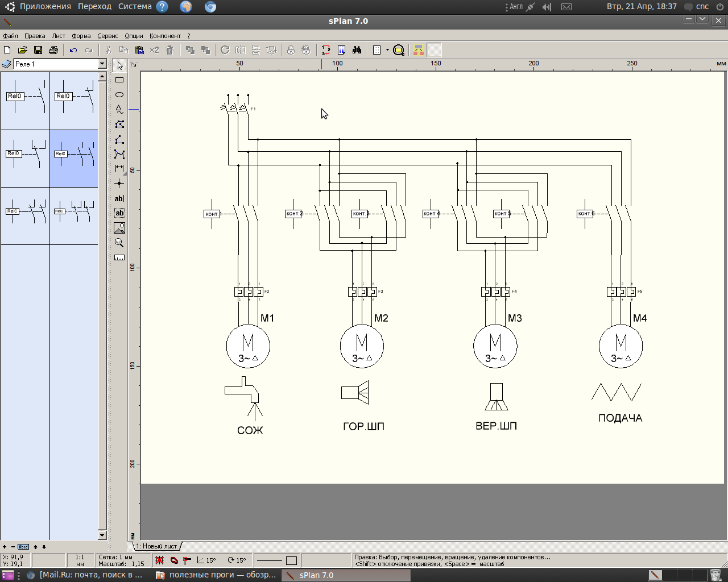This screenshot has width=728, height=582.
Task: Toggle the rubber band mode icon
Action: [174, 560]
